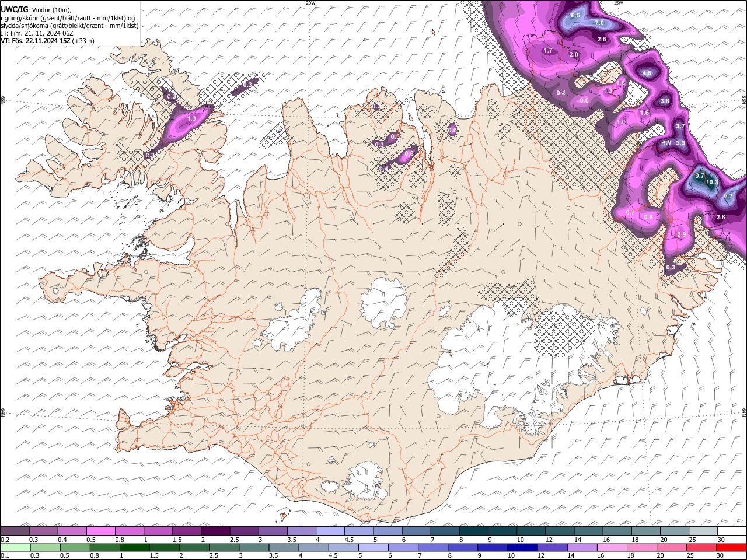
Task: Select top-row legend swatch labeled 4
Action: [x=330, y=531]
